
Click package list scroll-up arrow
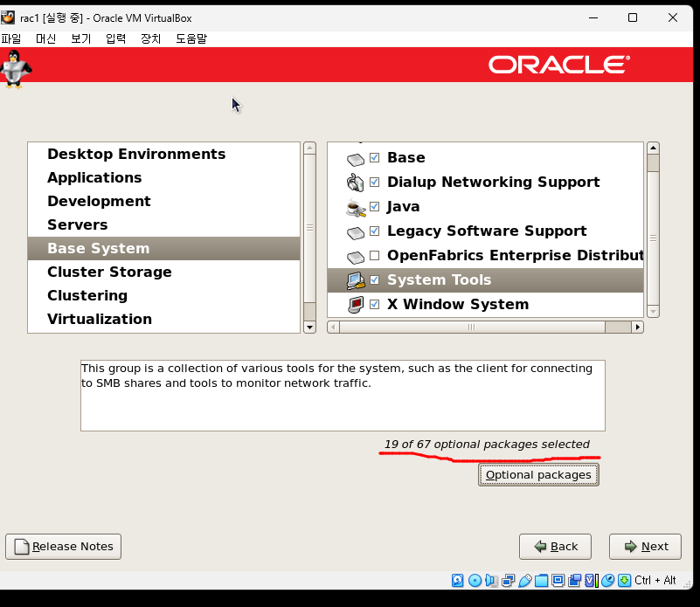pos(653,148)
